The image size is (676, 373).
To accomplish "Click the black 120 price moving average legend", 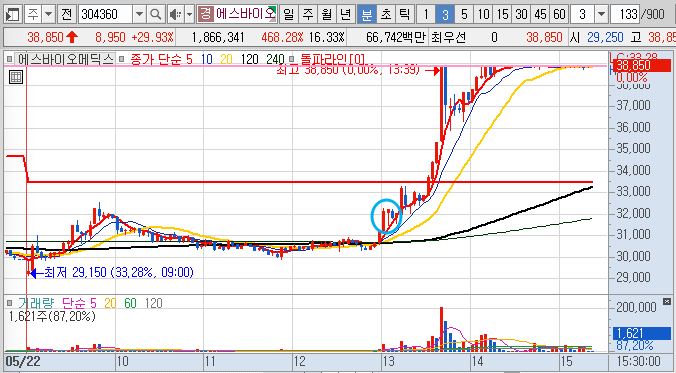I will pyautogui.click(x=249, y=59).
